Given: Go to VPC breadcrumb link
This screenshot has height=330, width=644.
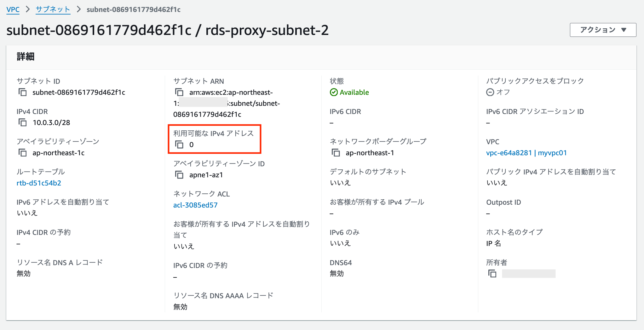Looking at the screenshot, I should [x=13, y=9].
